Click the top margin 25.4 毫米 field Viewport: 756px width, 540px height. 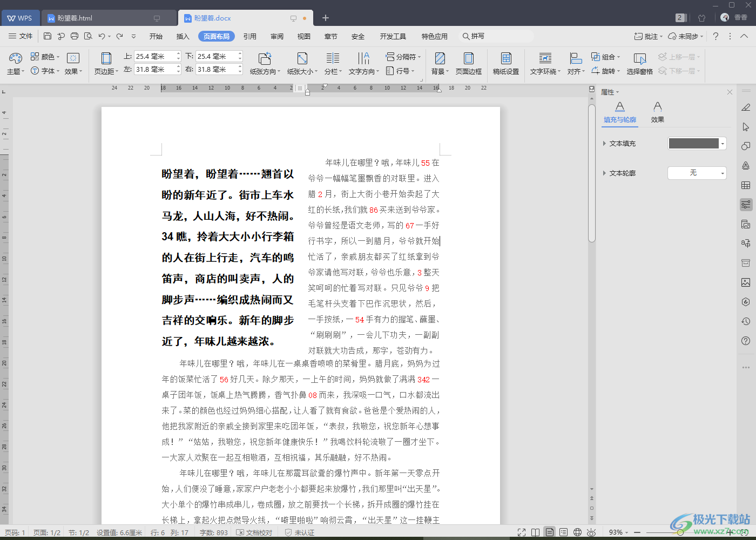157,56
